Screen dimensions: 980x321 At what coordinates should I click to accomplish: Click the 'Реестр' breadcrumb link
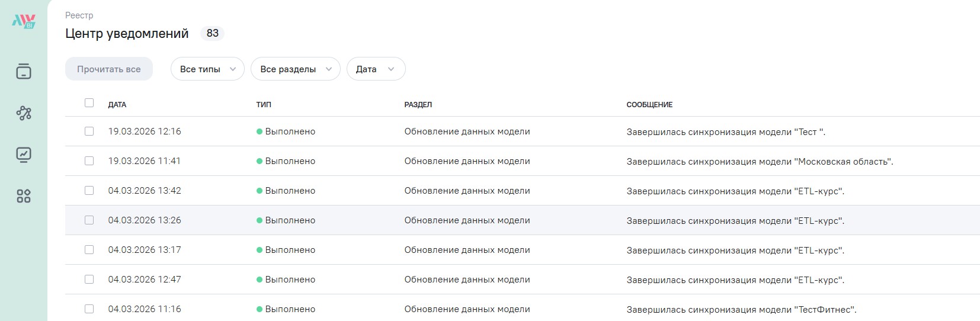click(x=79, y=15)
